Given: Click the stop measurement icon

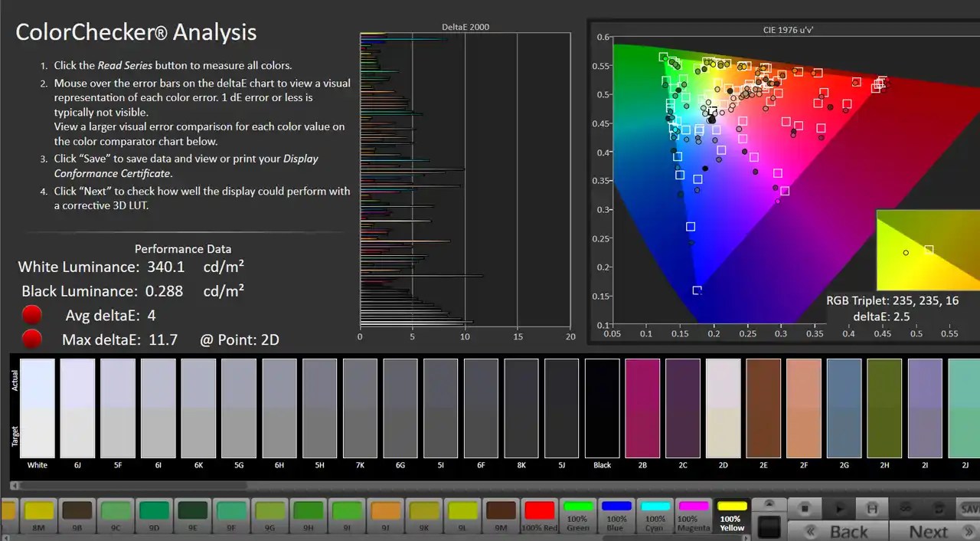Looking at the screenshot, I should (804, 508).
